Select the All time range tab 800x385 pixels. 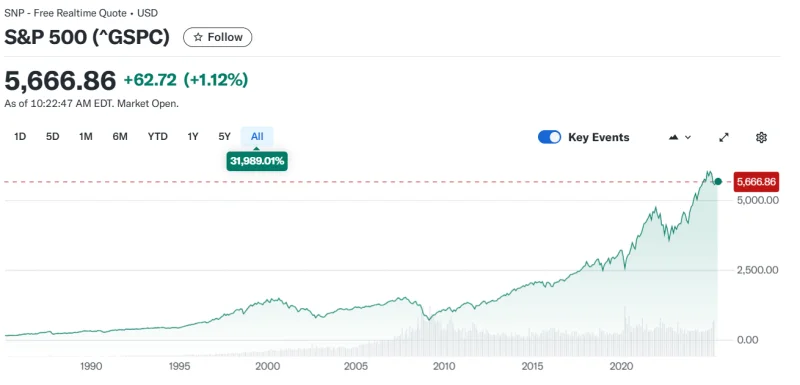[x=257, y=137]
